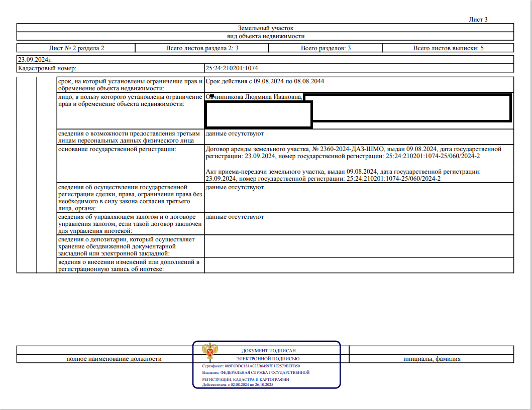The image size is (532, 410).
Task: Click 'вид объекта недвижимости' subtitle
Action: click(266, 36)
